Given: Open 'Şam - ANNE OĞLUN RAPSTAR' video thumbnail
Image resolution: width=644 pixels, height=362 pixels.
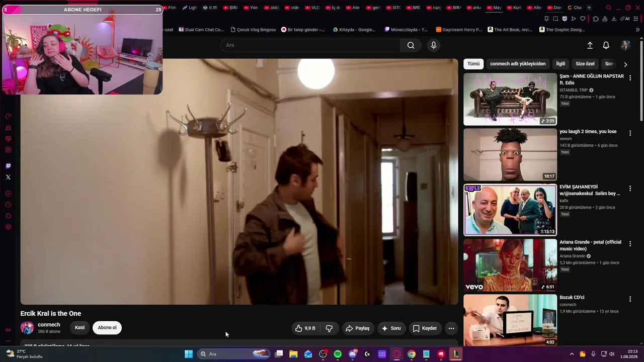Looking at the screenshot, I should (x=510, y=99).
